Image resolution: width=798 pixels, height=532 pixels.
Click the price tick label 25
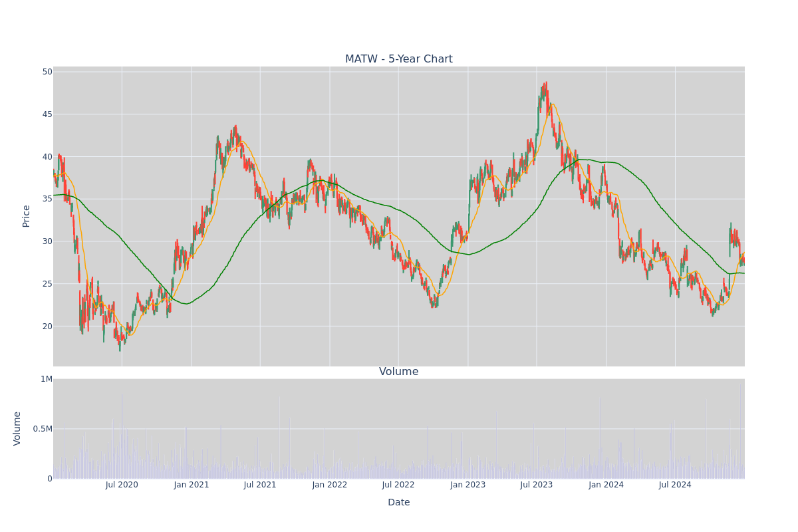[x=47, y=284]
